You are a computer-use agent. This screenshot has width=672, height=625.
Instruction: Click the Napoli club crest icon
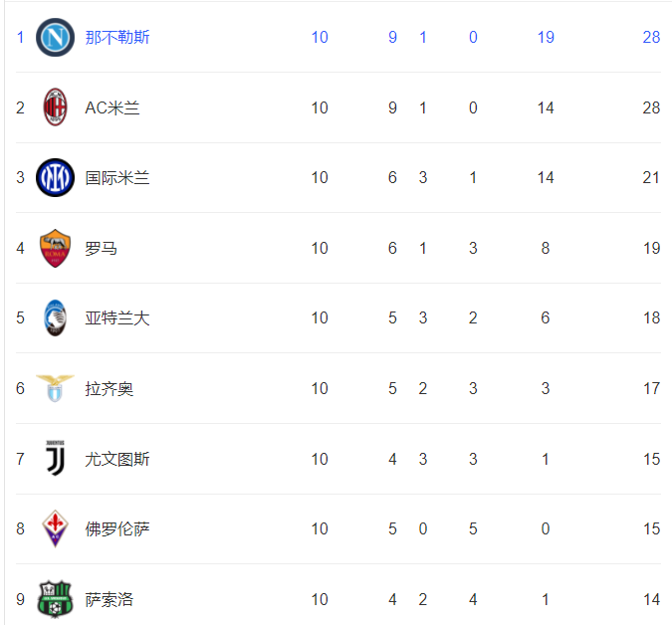click(56, 37)
